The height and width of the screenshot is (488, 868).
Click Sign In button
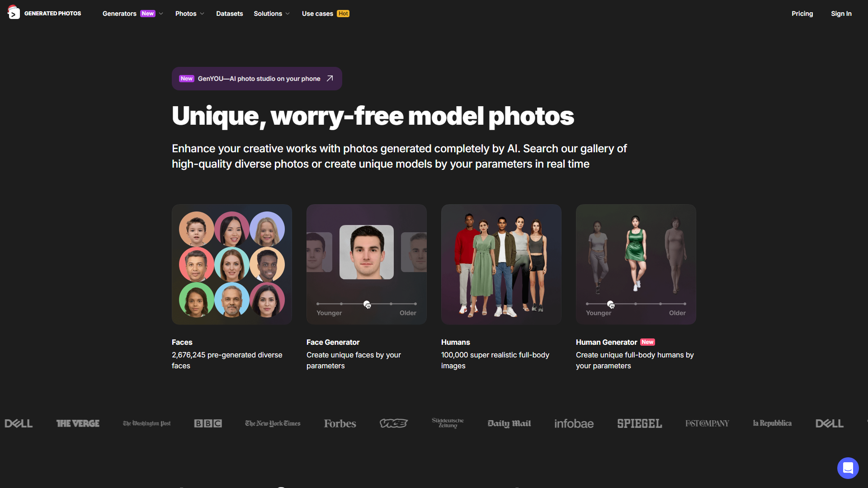tap(842, 13)
